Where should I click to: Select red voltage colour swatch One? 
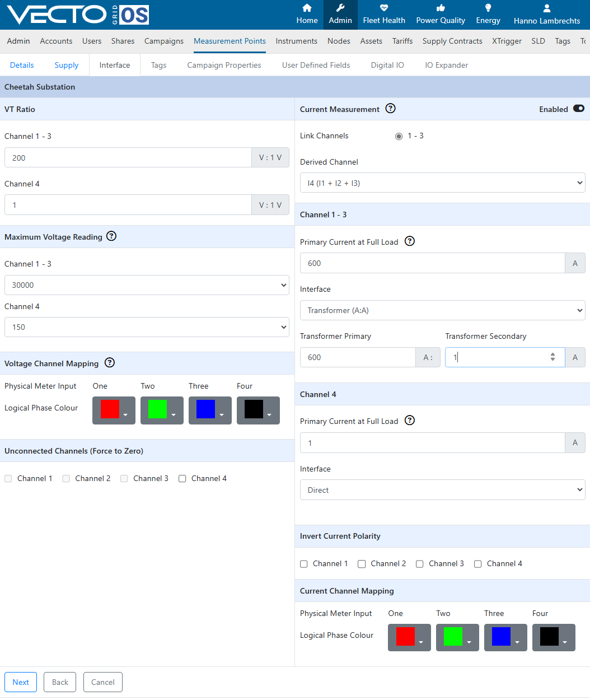click(110, 409)
